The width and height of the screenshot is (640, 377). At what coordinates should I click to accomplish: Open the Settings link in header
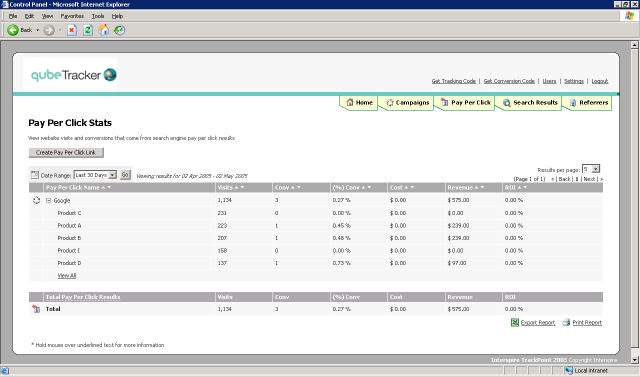573,81
